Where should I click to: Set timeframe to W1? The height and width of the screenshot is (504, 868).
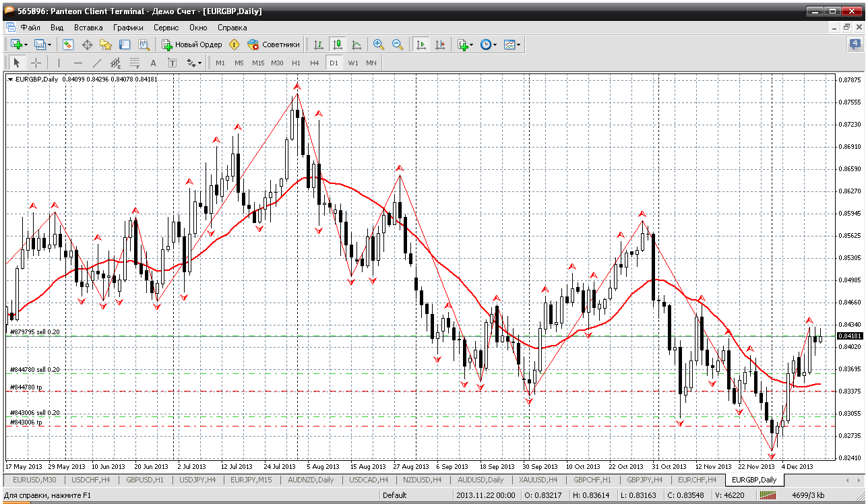click(x=353, y=63)
